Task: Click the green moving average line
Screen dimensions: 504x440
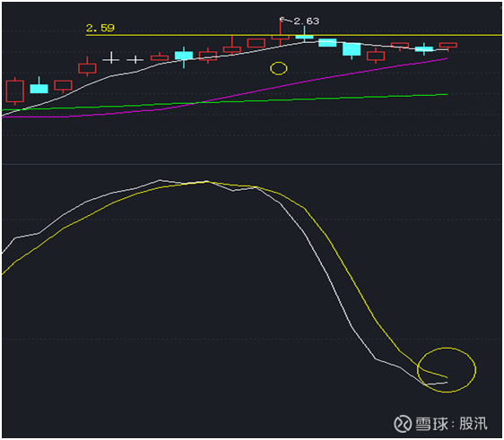Action: point(225,102)
